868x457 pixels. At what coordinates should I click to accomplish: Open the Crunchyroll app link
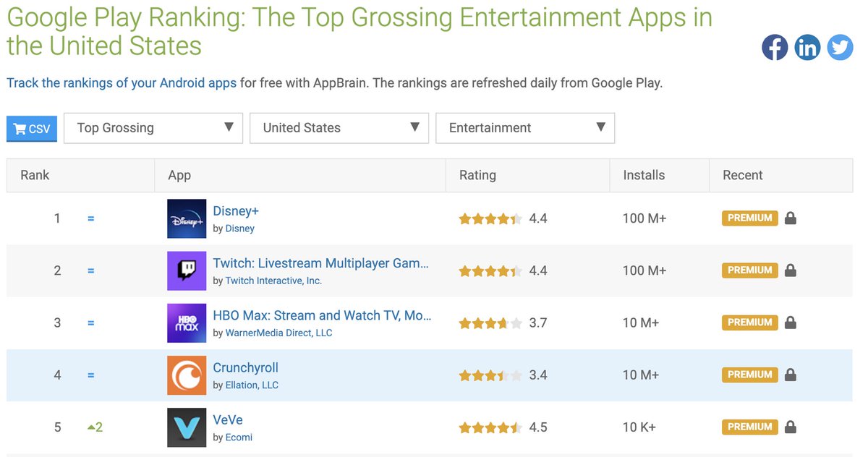(246, 367)
